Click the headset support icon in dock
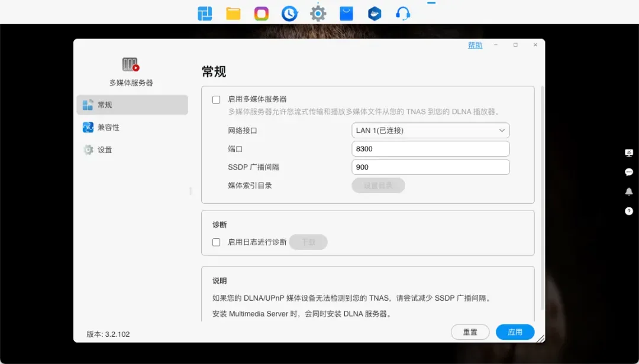639x364 pixels. [403, 14]
